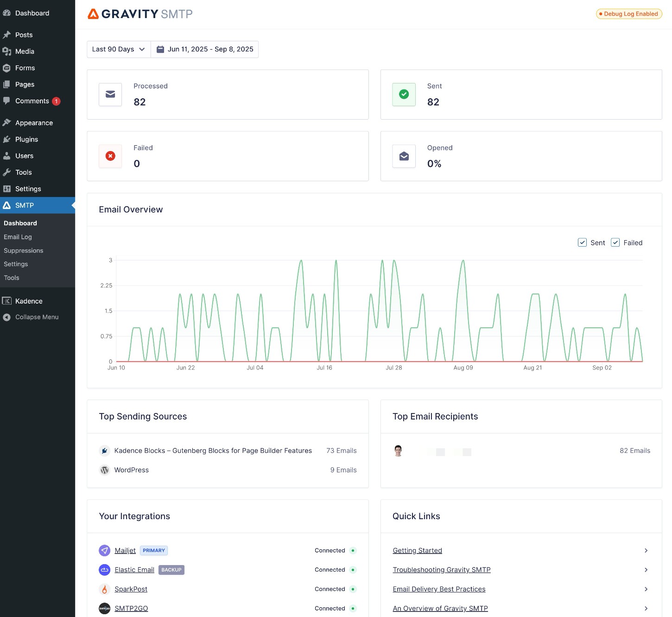Click the Pages icon in sidebar

pos(6,84)
